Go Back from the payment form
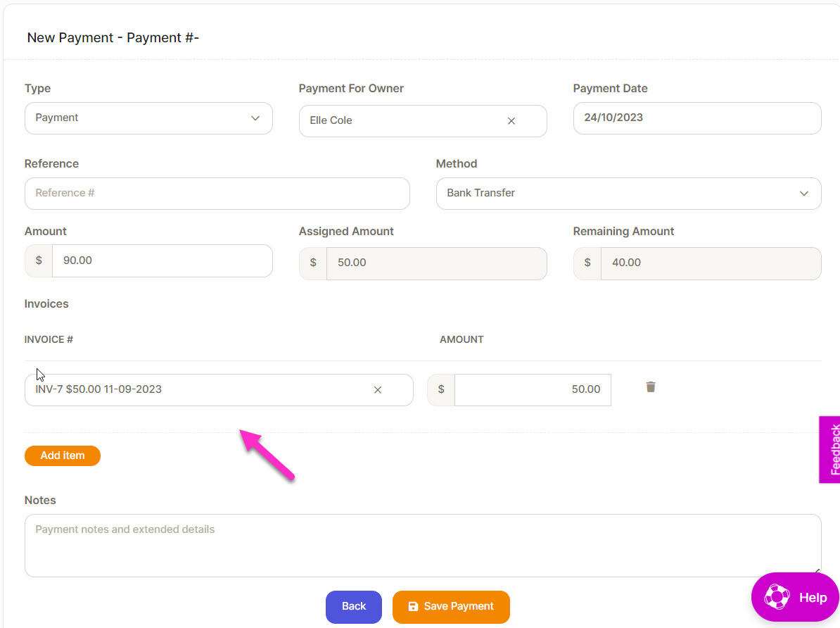The width and height of the screenshot is (840, 628). [x=354, y=607]
